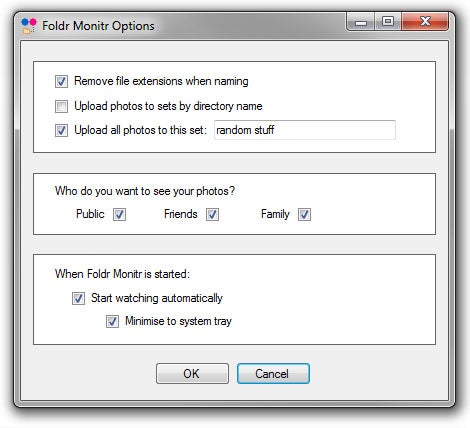Confirm settings with the OK button
This screenshot has width=470, height=428.
[x=192, y=374]
